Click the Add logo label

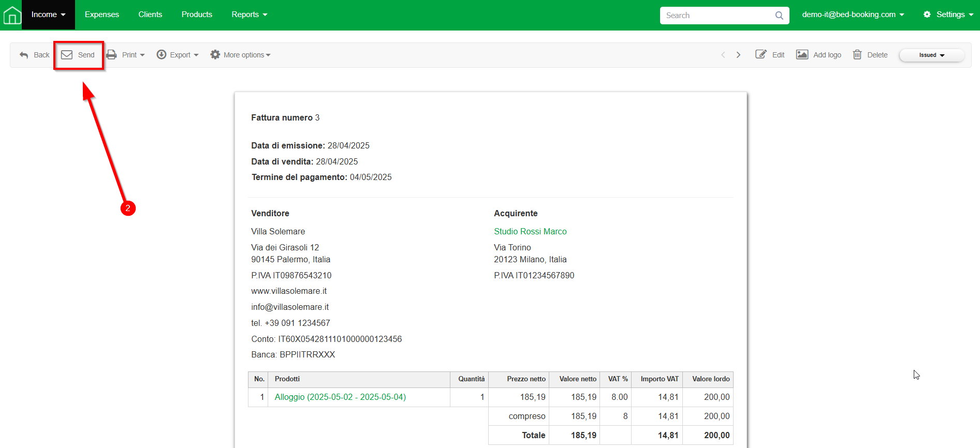827,55
